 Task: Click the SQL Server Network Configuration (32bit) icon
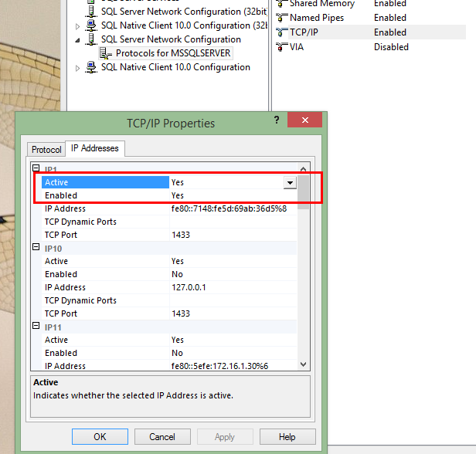click(x=91, y=12)
